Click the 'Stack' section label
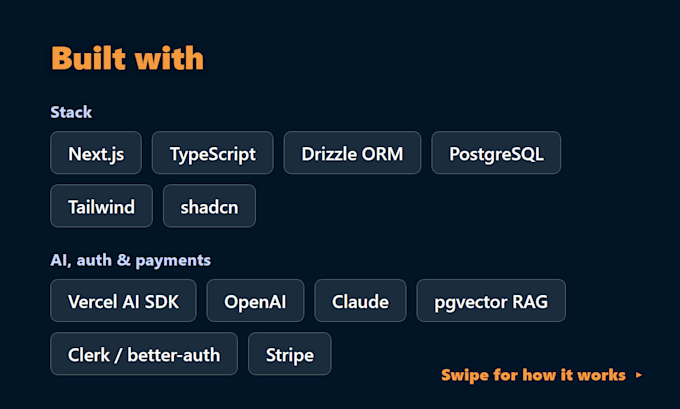The image size is (680, 409). 71,112
